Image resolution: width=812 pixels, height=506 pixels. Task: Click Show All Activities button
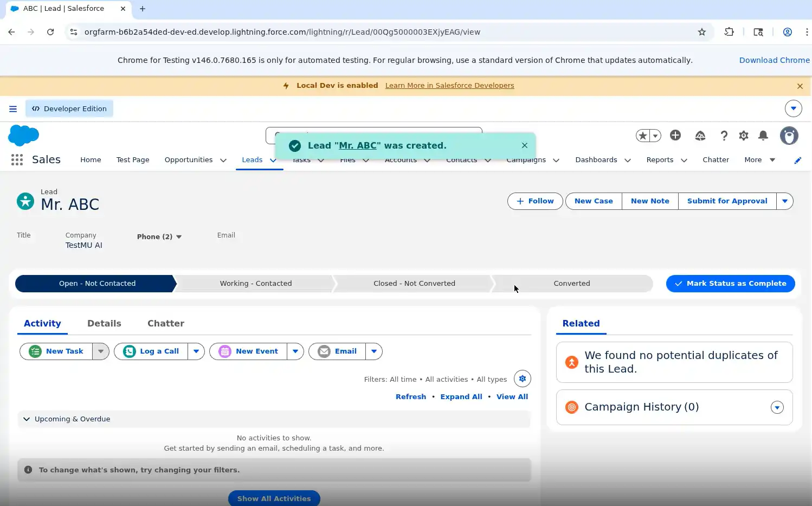point(274,498)
